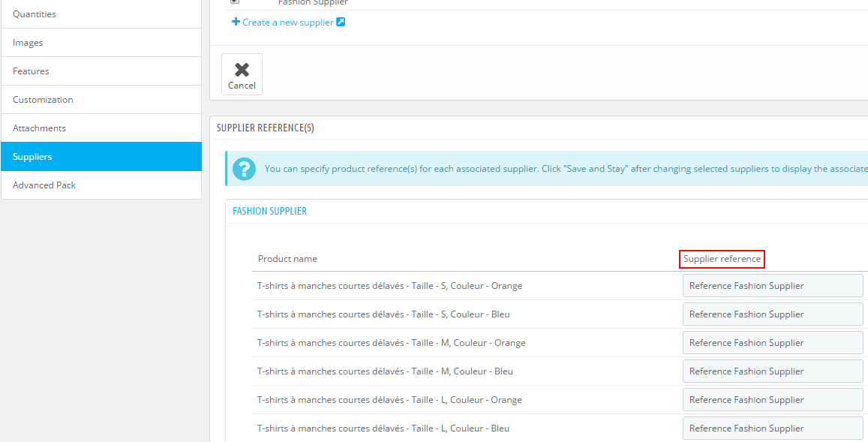Click the Fashion Supplier panel heading
The image size is (868, 442).
click(269, 212)
